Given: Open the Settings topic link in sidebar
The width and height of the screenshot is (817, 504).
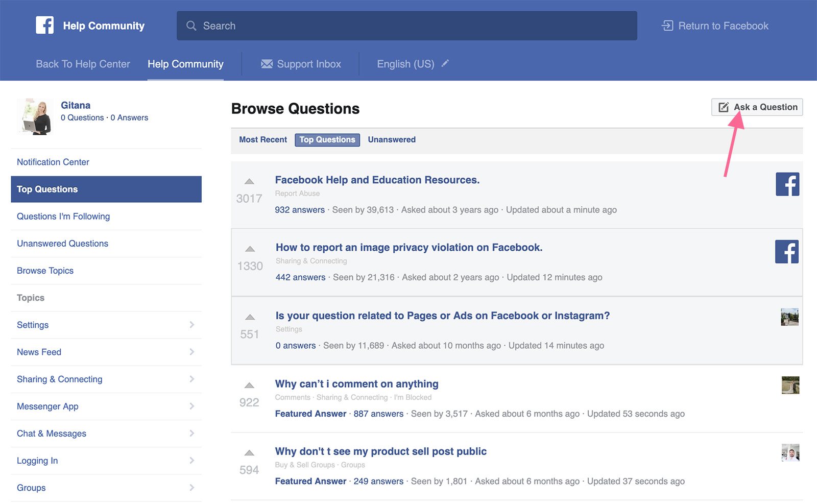Looking at the screenshot, I should point(33,325).
